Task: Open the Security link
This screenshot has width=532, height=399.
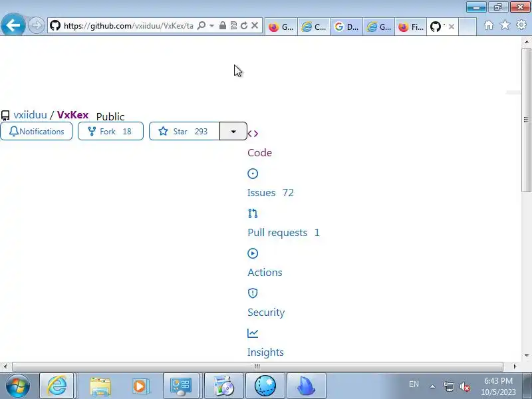Action: pyautogui.click(x=266, y=313)
